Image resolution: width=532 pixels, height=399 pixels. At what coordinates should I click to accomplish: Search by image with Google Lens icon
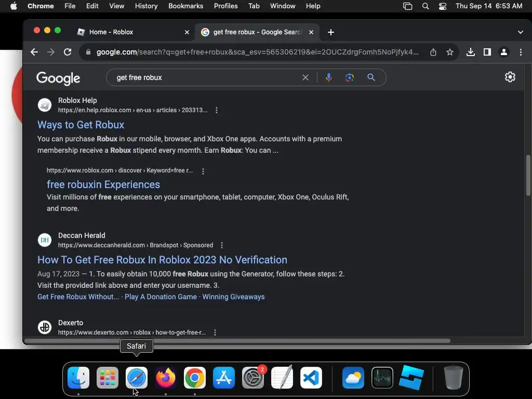(350, 77)
